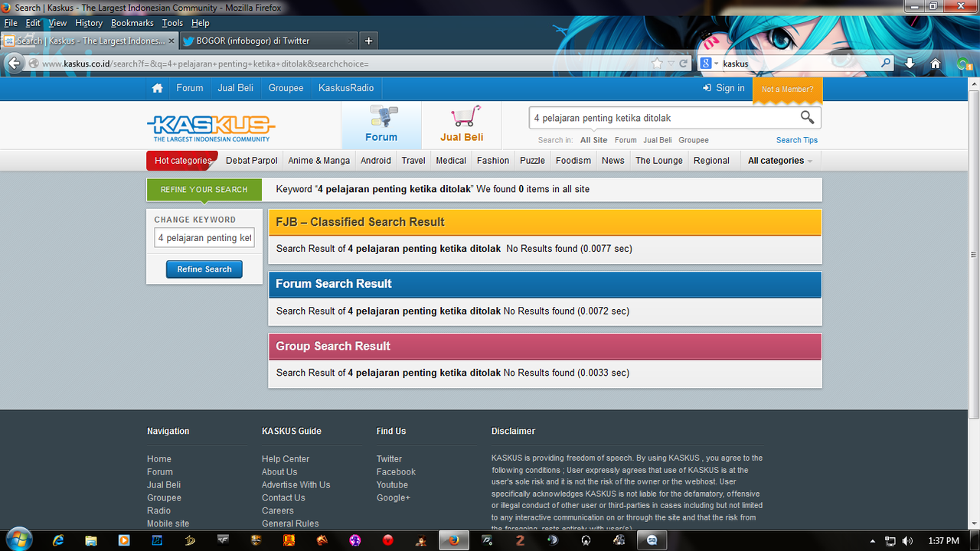Click the red circle taskbar icon
980x551 pixels.
388,540
